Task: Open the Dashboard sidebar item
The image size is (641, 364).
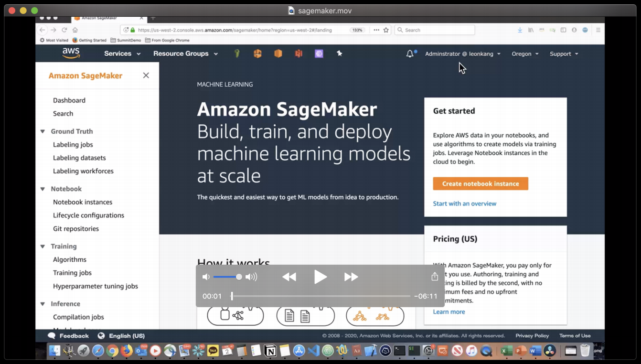Action: click(x=69, y=100)
